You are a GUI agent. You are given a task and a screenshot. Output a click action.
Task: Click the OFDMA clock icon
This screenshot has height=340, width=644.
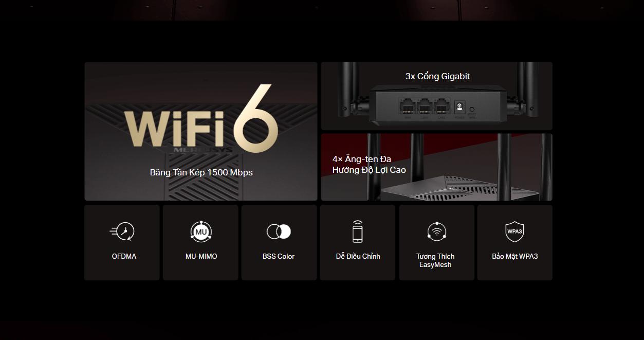click(122, 231)
